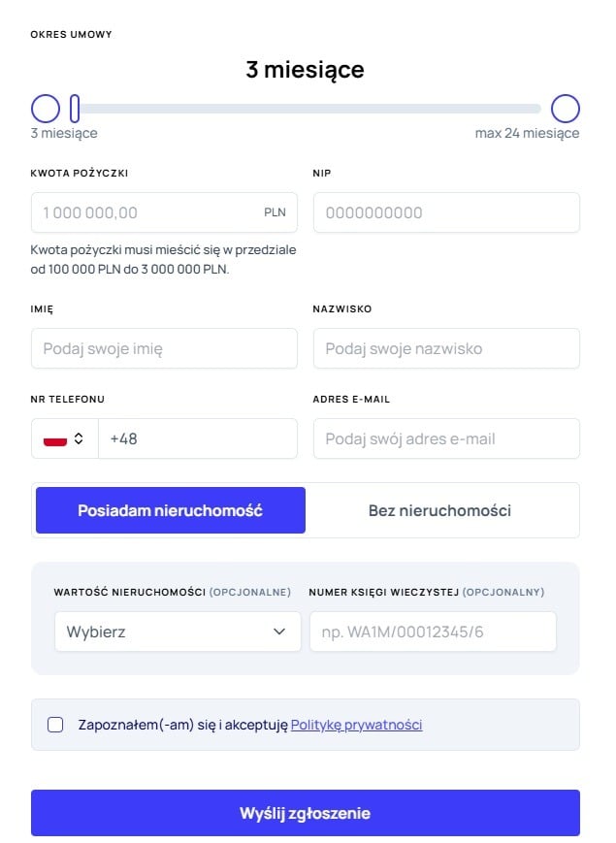Open the "Polityka prywatności" link

(356, 725)
